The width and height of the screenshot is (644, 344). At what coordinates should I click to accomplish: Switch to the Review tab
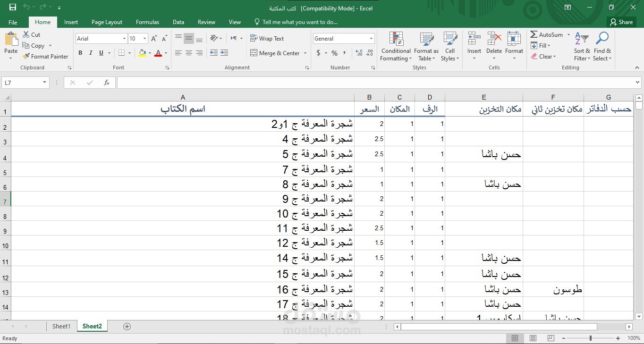pyautogui.click(x=206, y=22)
